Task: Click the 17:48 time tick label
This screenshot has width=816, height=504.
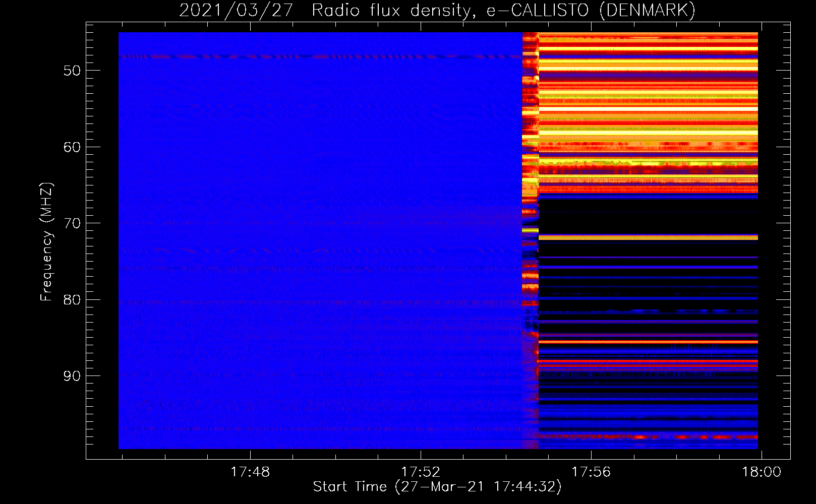Action: click(250, 472)
